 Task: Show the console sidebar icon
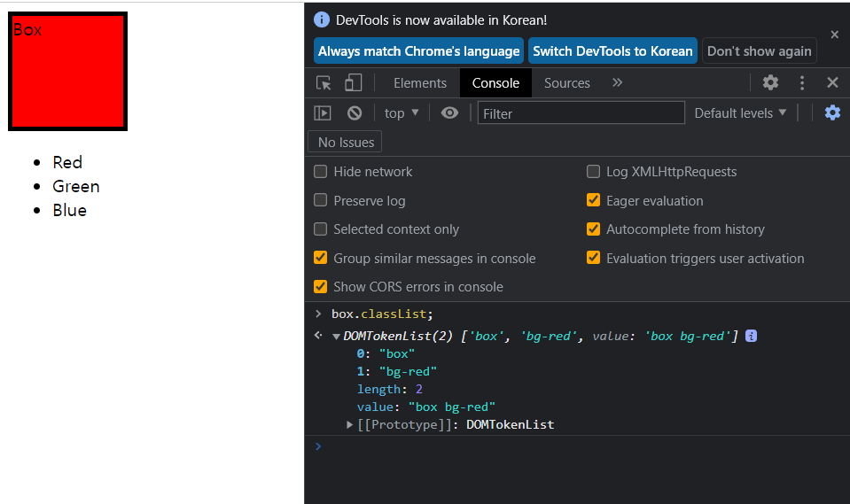[323, 112]
